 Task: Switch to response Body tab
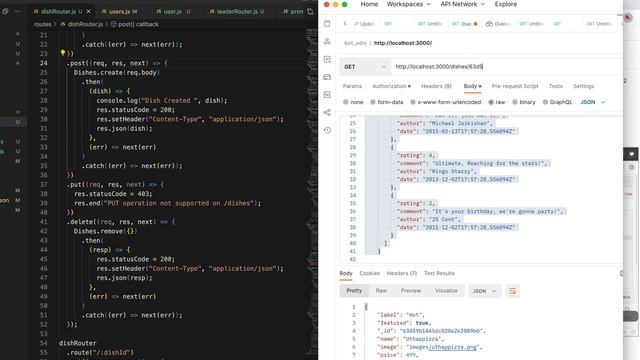pos(346,273)
